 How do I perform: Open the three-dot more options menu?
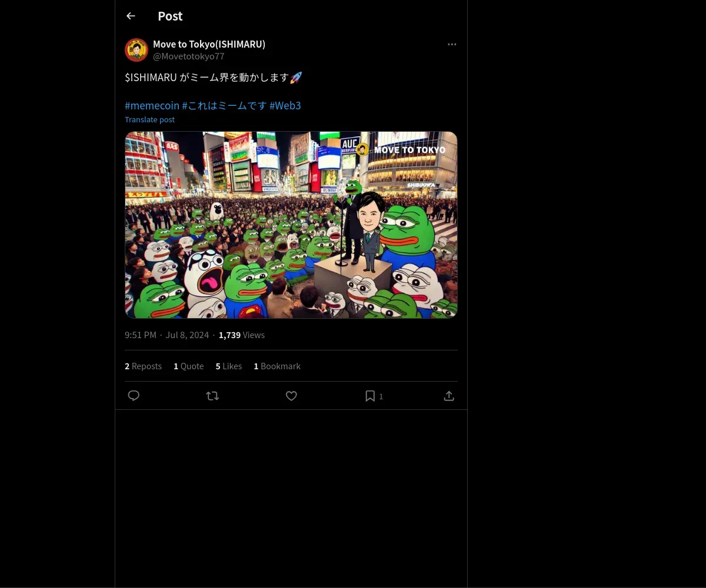pyautogui.click(x=452, y=44)
